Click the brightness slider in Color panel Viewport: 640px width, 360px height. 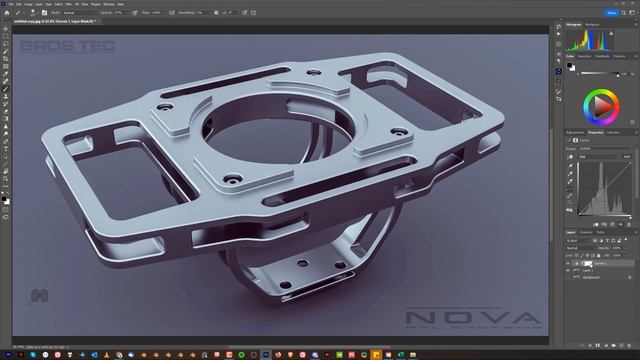pyautogui.click(x=599, y=73)
